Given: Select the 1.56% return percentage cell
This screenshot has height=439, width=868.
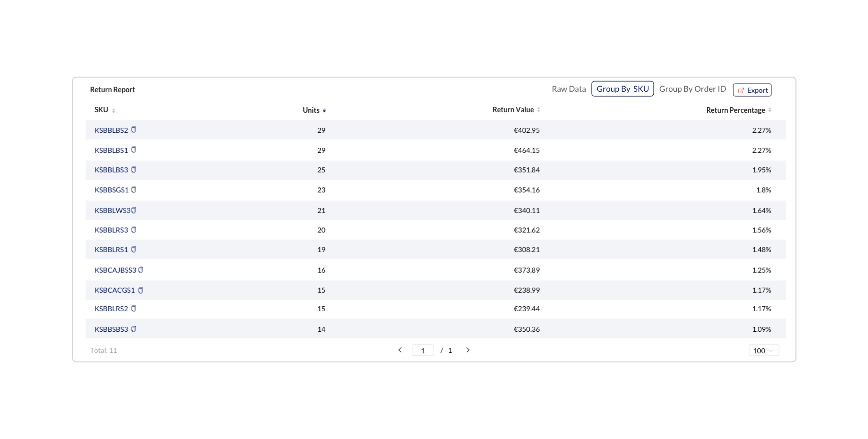Looking at the screenshot, I should point(761,230).
